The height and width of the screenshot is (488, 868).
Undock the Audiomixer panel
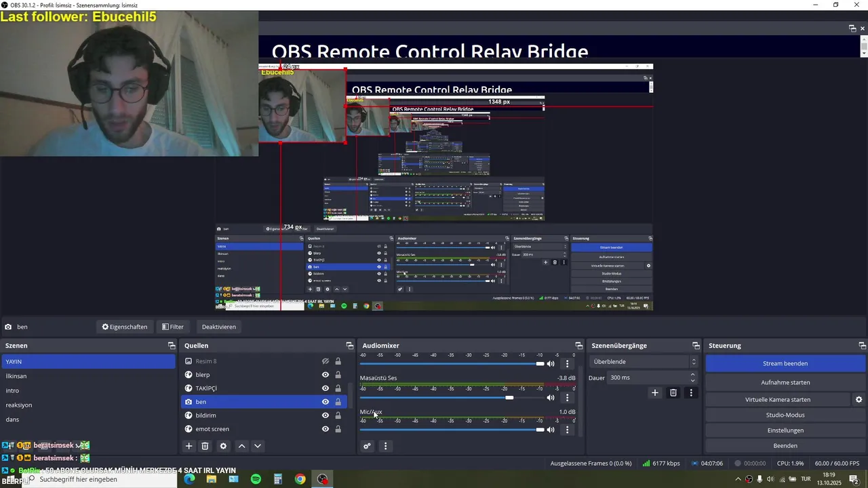coord(579,346)
